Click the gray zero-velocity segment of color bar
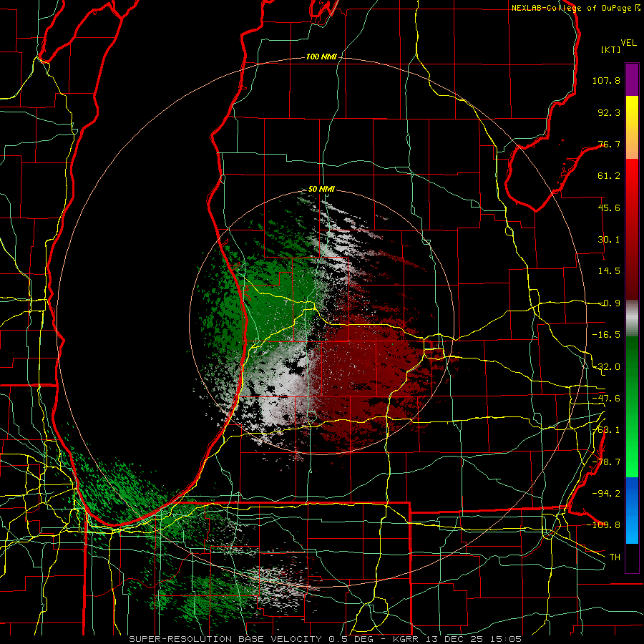 pyautogui.click(x=632, y=318)
